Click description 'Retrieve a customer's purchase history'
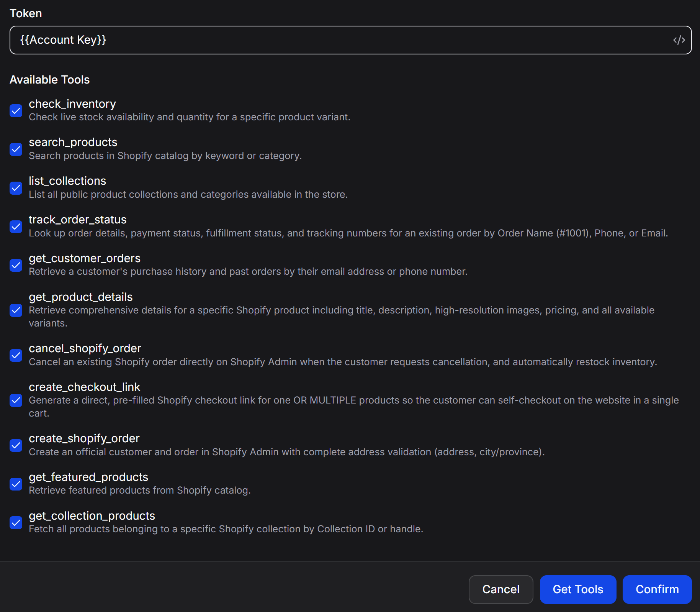Image resolution: width=700 pixels, height=612 pixels. (248, 272)
